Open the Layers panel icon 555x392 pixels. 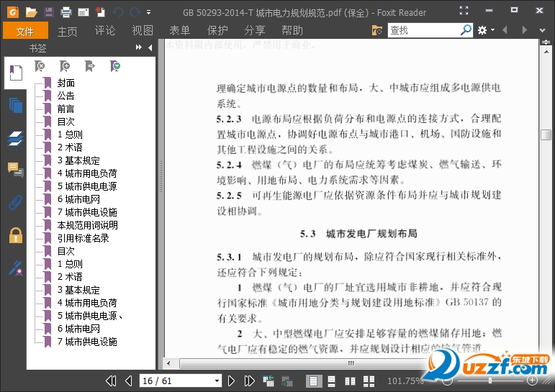pos(16,138)
